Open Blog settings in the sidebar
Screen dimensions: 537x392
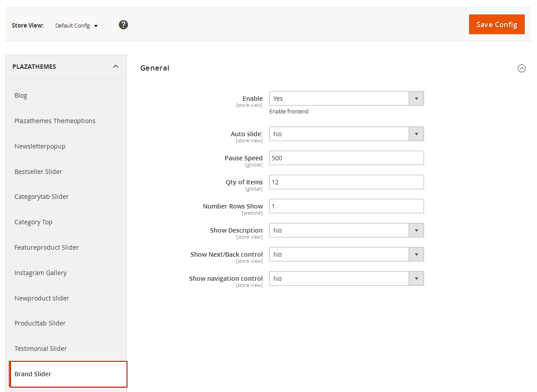21,95
